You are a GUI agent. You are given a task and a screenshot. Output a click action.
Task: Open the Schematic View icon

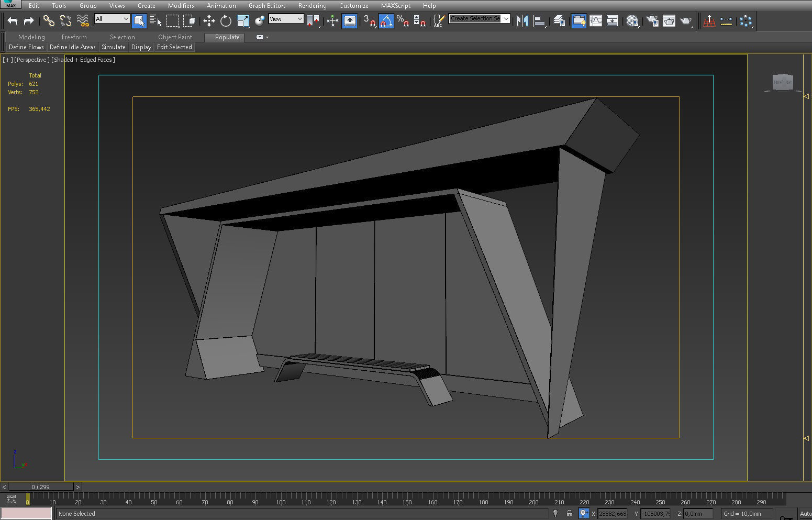click(612, 21)
